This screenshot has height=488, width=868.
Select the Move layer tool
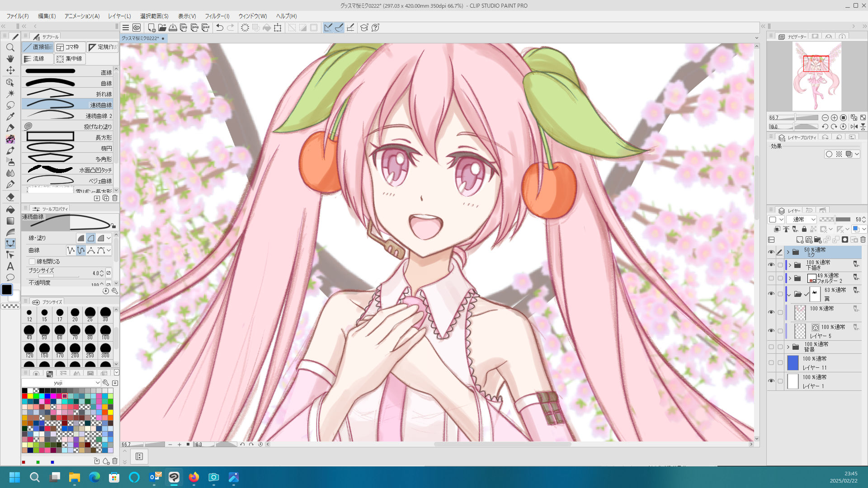click(10, 70)
